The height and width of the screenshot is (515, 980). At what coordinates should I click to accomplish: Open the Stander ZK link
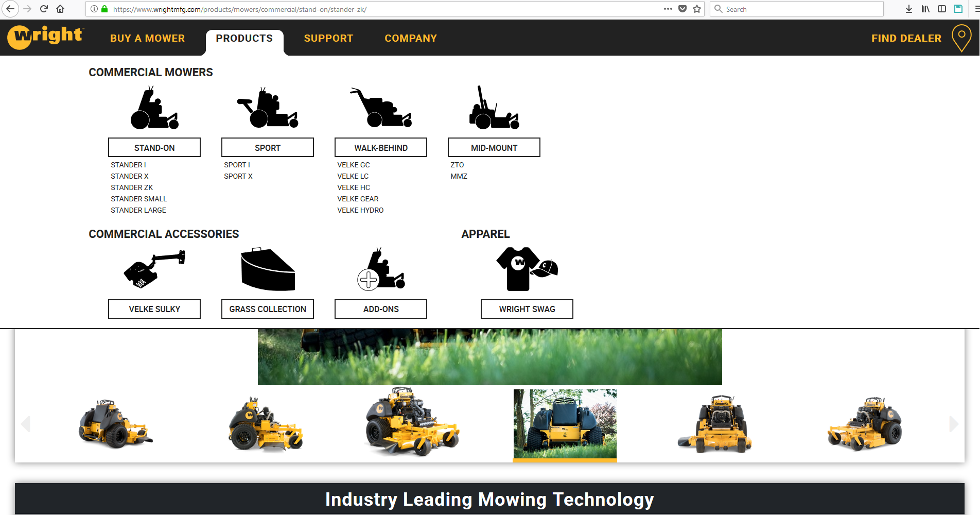coord(132,187)
